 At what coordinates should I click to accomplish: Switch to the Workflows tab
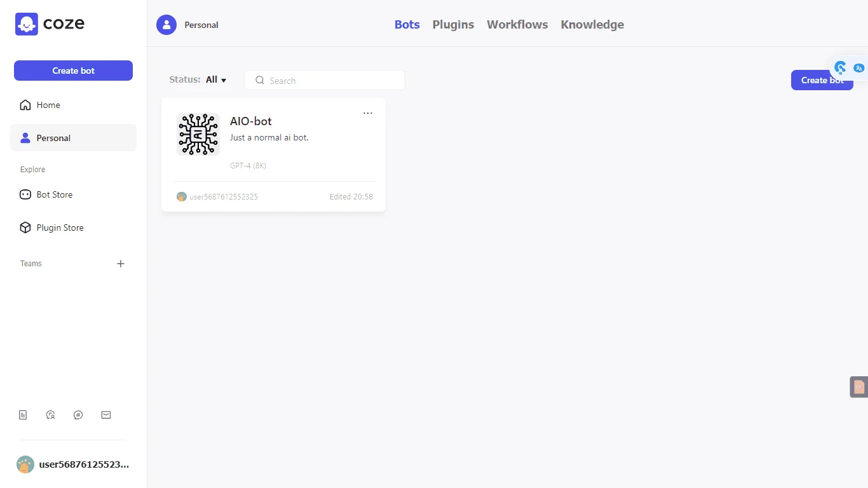517,25
